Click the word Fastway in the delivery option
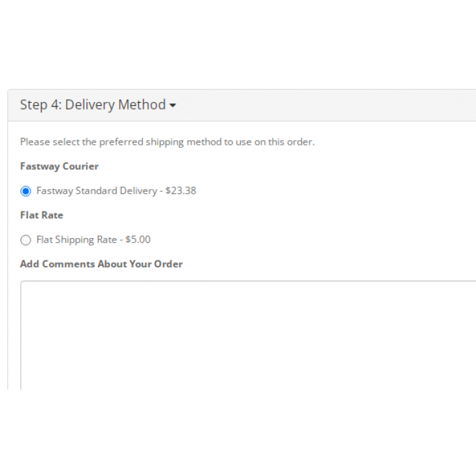The width and height of the screenshot is (476, 476). click(54, 191)
